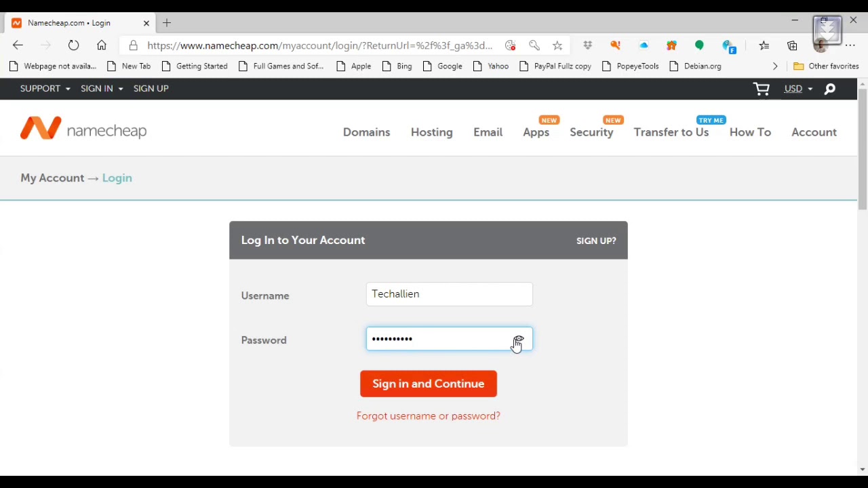868x488 pixels.
Task: Open the USD currency dropdown
Action: (798, 89)
